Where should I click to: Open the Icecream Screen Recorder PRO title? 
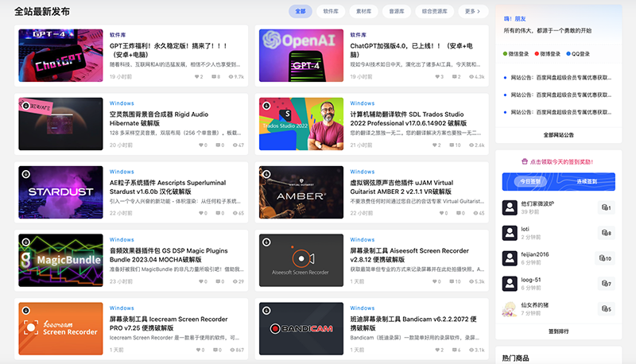(169, 323)
